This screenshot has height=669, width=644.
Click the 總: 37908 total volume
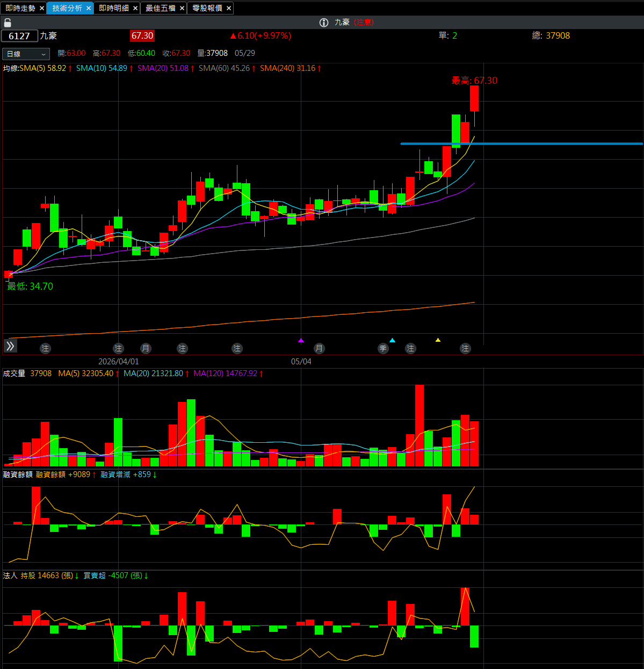[551, 36]
